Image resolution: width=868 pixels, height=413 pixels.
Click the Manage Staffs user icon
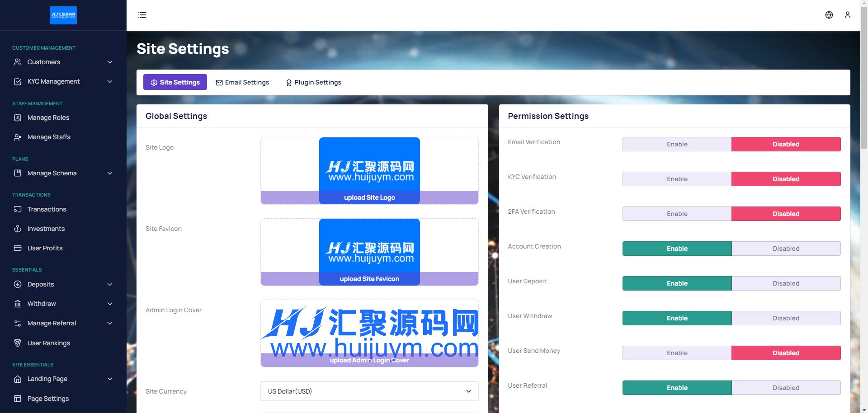coord(18,137)
